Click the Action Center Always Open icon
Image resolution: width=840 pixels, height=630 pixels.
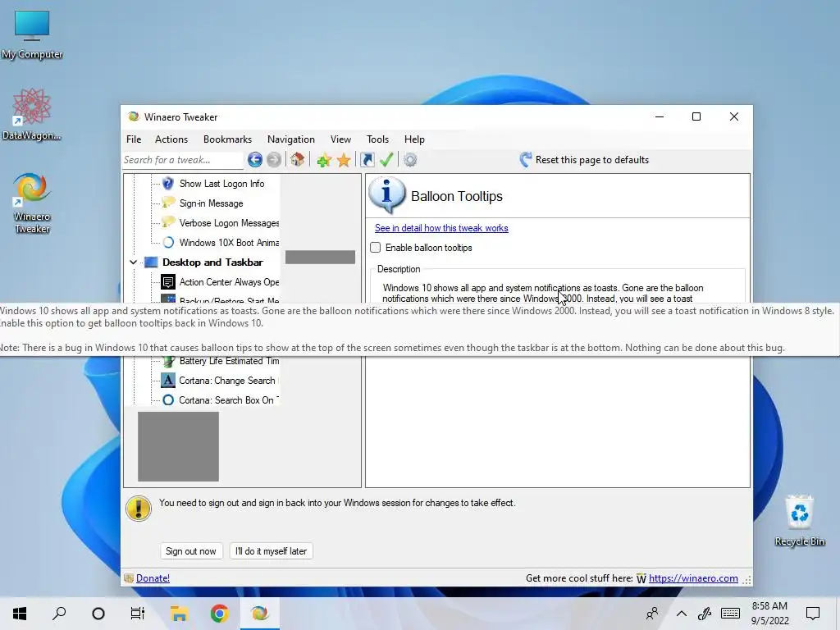168,282
